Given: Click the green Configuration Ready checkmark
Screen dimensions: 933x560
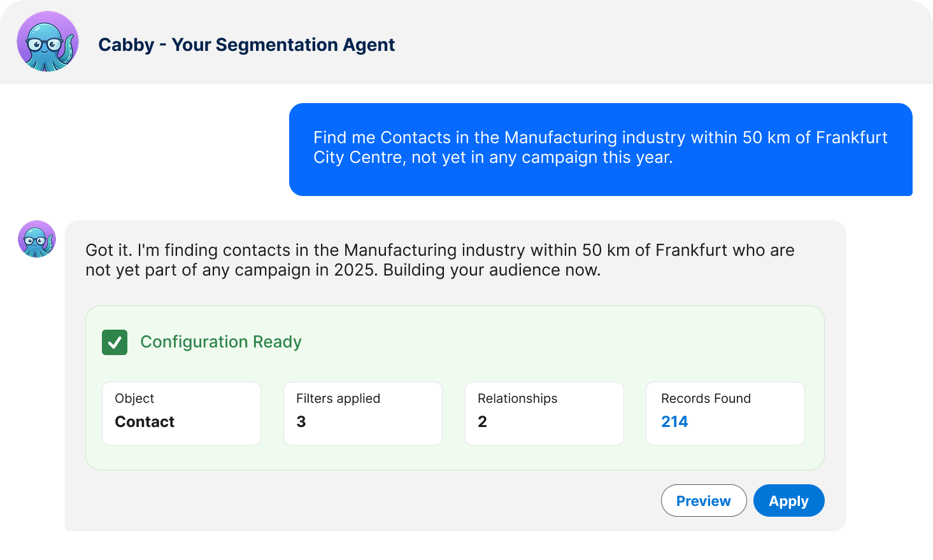Looking at the screenshot, I should pos(115,342).
